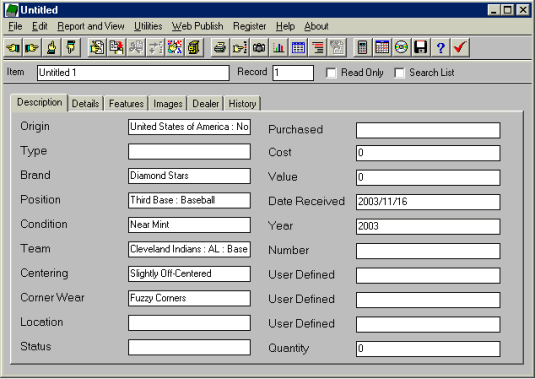This screenshot has width=535, height=379.
Task: Enable the Read Only checkbox
Action: (331, 73)
